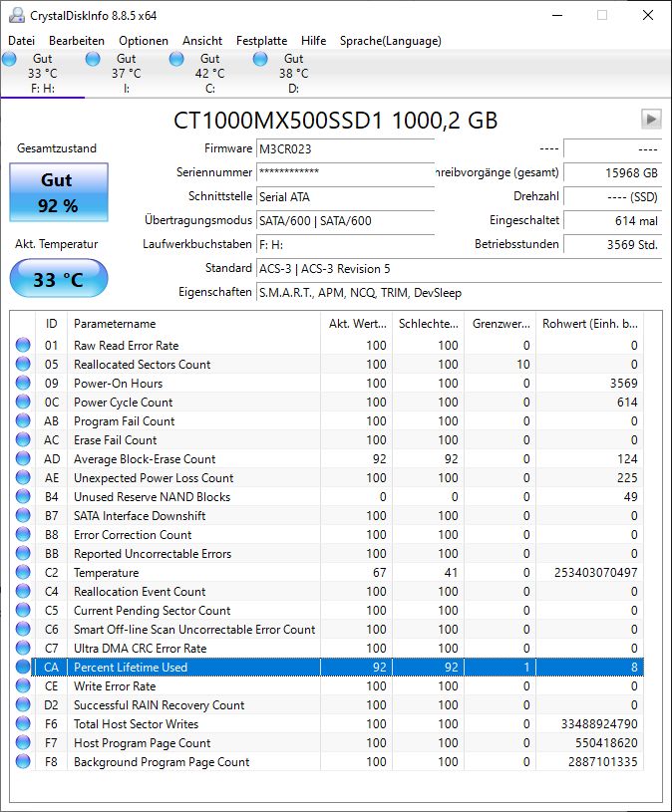Click status icon for Successful RAIN Recovery Count
The height and width of the screenshot is (812, 672).
pos(23,704)
